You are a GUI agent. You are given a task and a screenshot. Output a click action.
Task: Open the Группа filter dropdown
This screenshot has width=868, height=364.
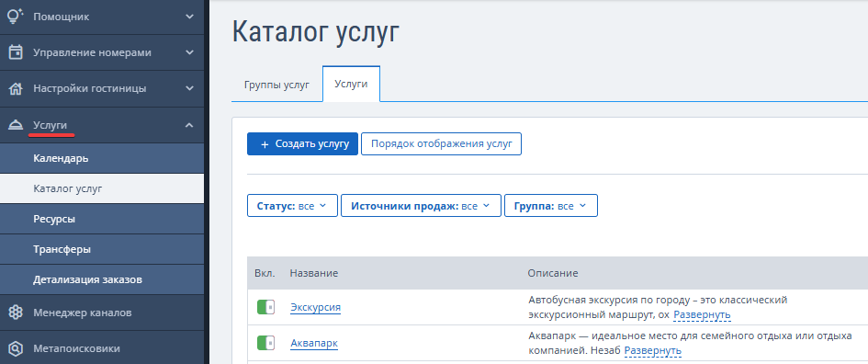(551, 206)
